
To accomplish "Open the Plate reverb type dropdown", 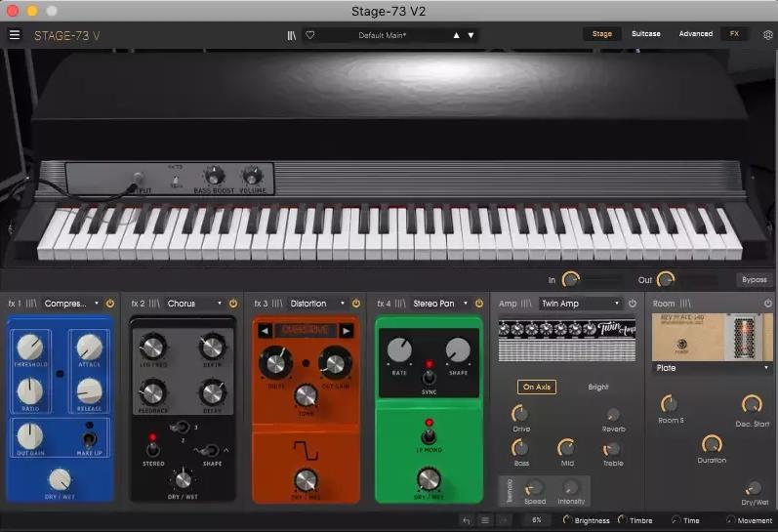I will [712, 368].
